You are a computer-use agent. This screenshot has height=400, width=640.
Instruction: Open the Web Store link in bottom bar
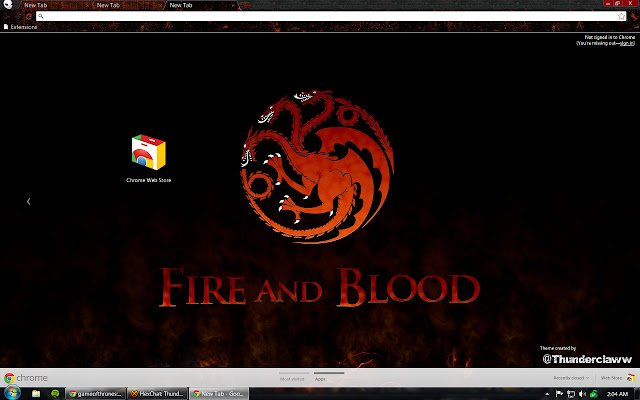[x=618, y=378]
